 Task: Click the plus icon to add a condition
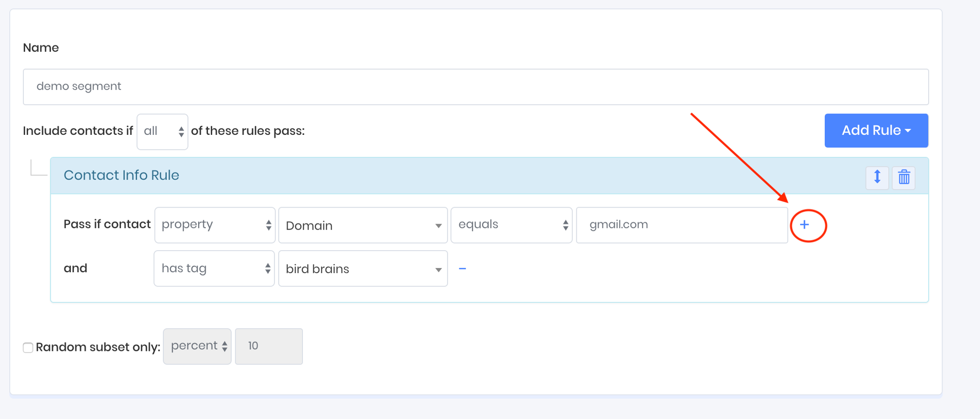pos(804,225)
